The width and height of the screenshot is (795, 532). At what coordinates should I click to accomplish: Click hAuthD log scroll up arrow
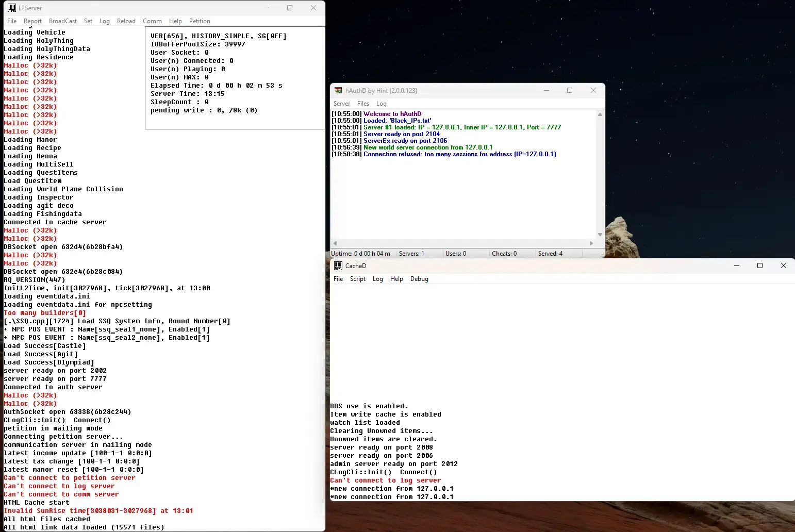pyautogui.click(x=600, y=114)
